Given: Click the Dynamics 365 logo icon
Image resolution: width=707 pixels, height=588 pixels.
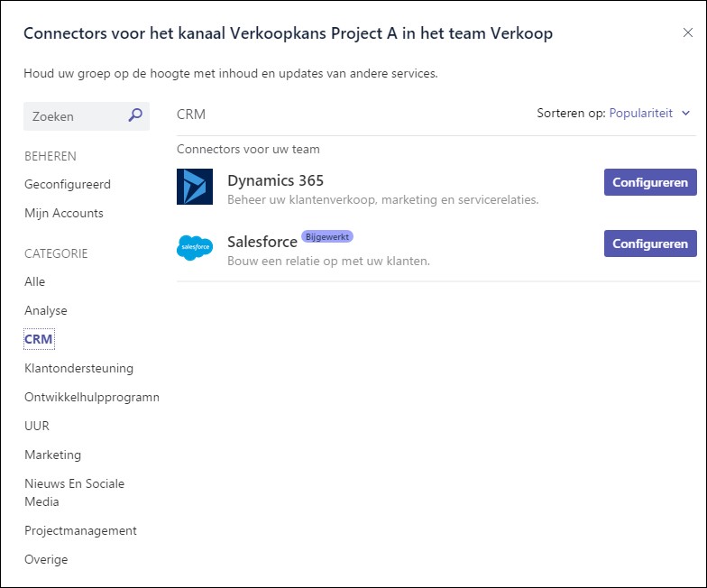Looking at the screenshot, I should coord(195,187).
